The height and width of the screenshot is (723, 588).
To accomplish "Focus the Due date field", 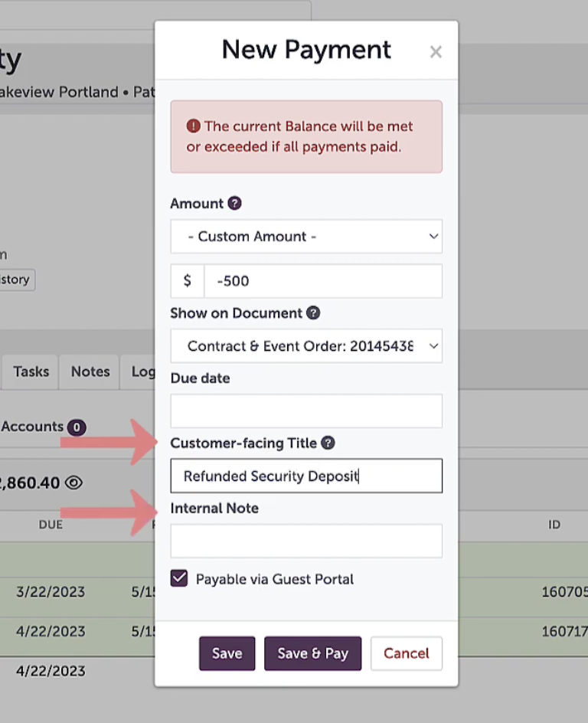I will (x=306, y=411).
